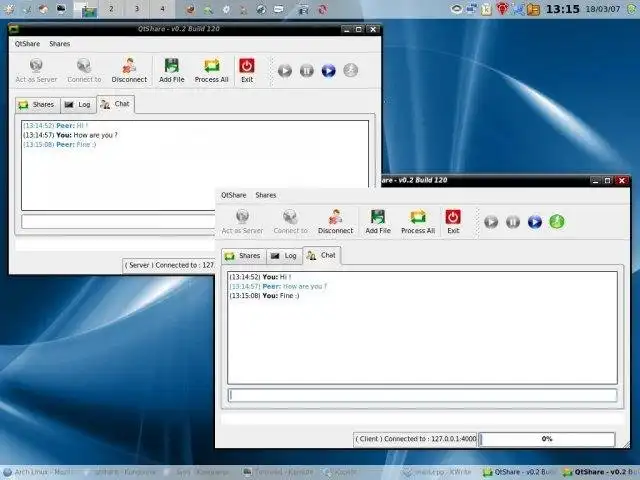Click Act as Server icon in the client window
This screenshot has height=480, width=640.
click(242, 217)
